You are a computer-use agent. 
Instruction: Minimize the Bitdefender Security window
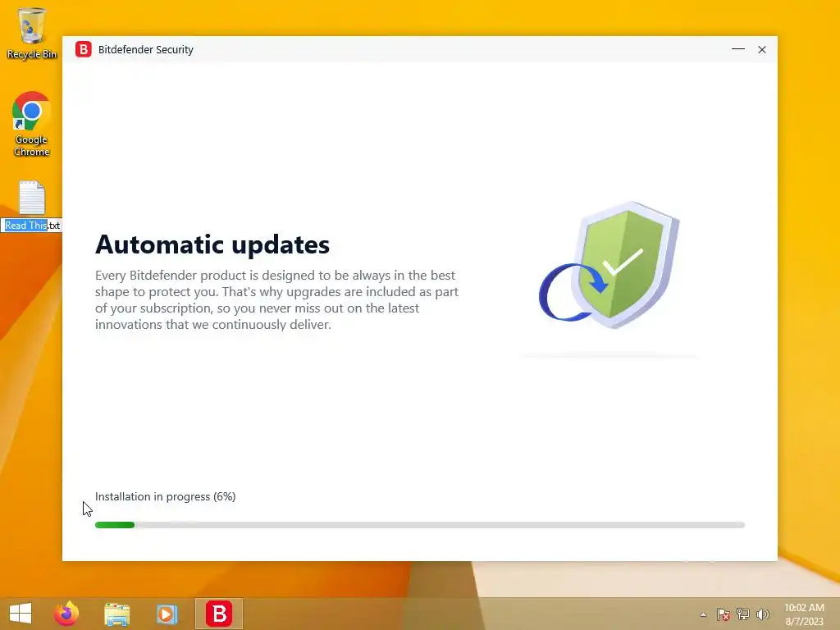pyautogui.click(x=737, y=49)
